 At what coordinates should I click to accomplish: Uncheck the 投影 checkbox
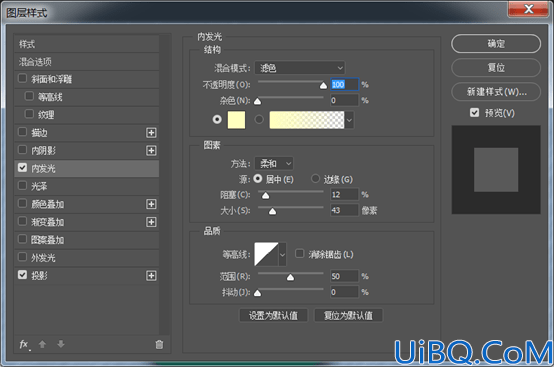click(22, 275)
